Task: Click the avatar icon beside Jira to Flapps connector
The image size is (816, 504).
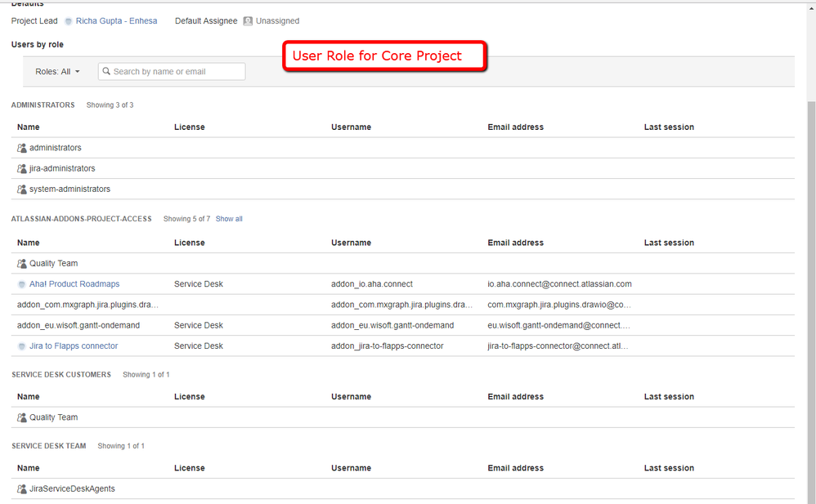Action: point(21,346)
